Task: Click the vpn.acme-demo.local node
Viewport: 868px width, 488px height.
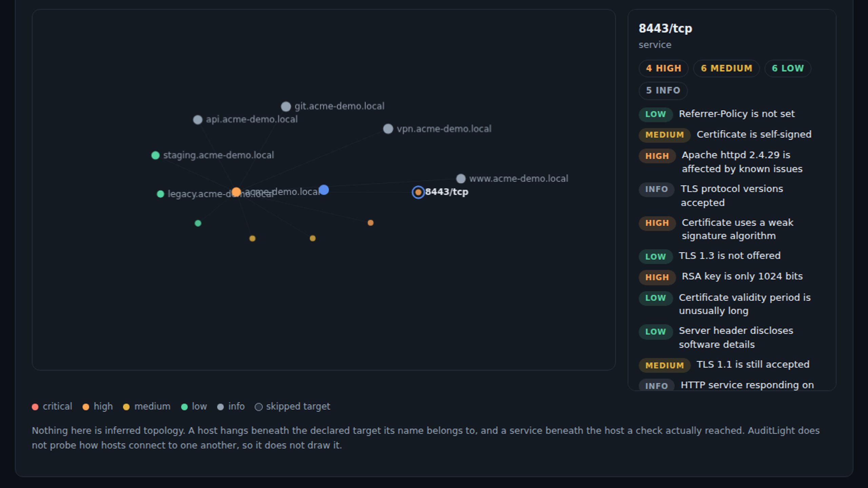Action: pyautogui.click(x=388, y=129)
